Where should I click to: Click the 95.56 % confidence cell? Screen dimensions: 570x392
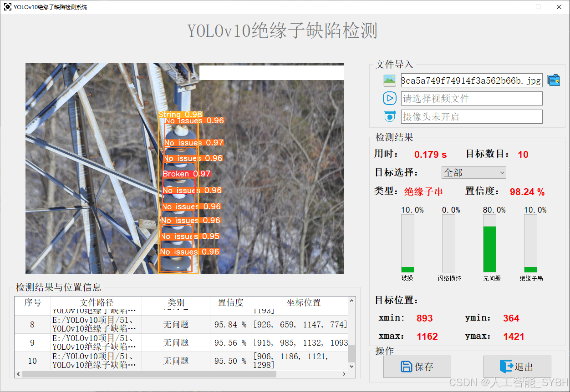pos(230,342)
